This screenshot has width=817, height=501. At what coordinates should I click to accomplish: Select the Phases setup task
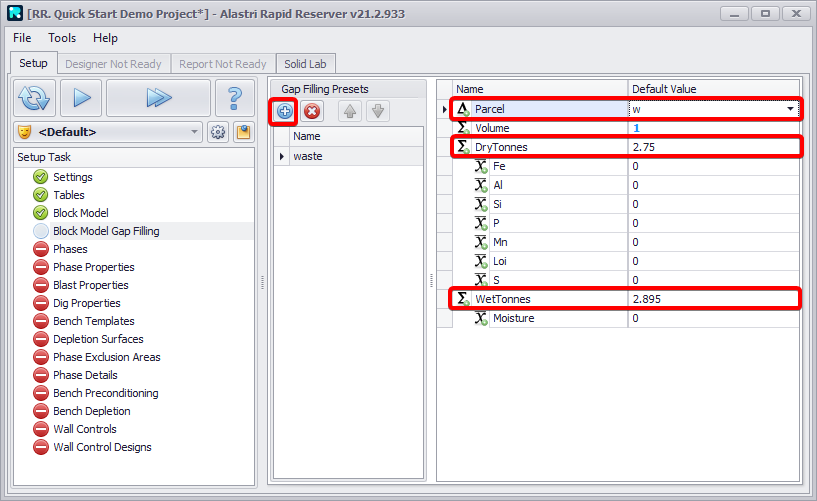(70, 249)
